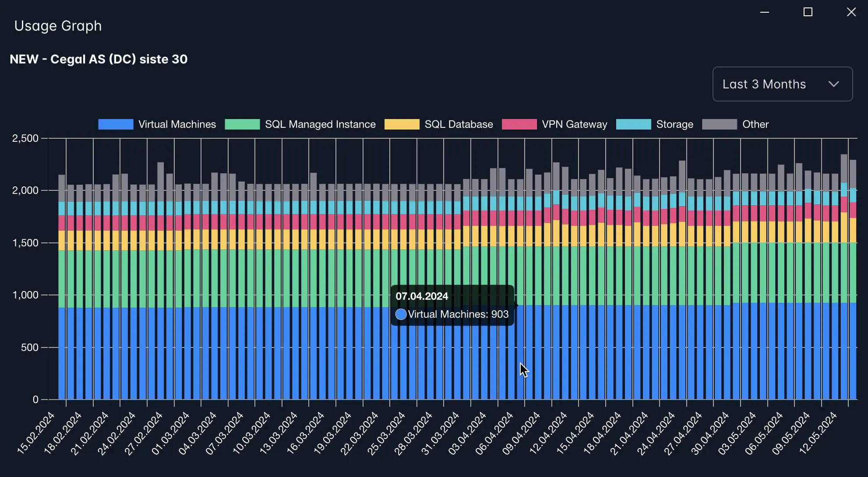Minimize the Usage Graph window
Viewport: 868px width, 477px height.
(x=765, y=12)
